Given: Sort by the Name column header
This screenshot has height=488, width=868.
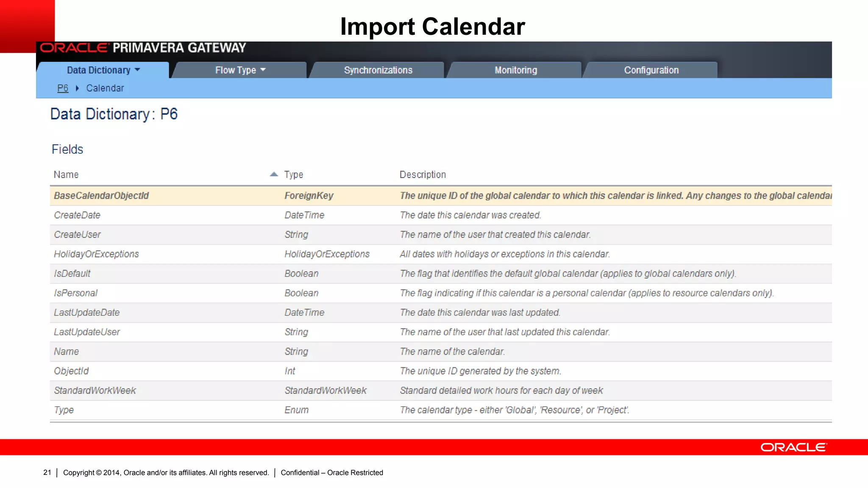Looking at the screenshot, I should coord(66,175).
